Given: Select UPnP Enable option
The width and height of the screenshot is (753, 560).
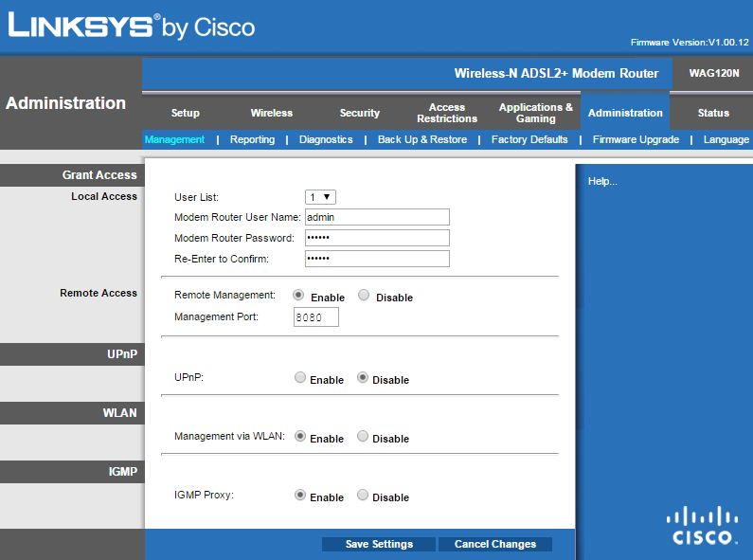Looking at the screenshot, I should coord(300,377).
